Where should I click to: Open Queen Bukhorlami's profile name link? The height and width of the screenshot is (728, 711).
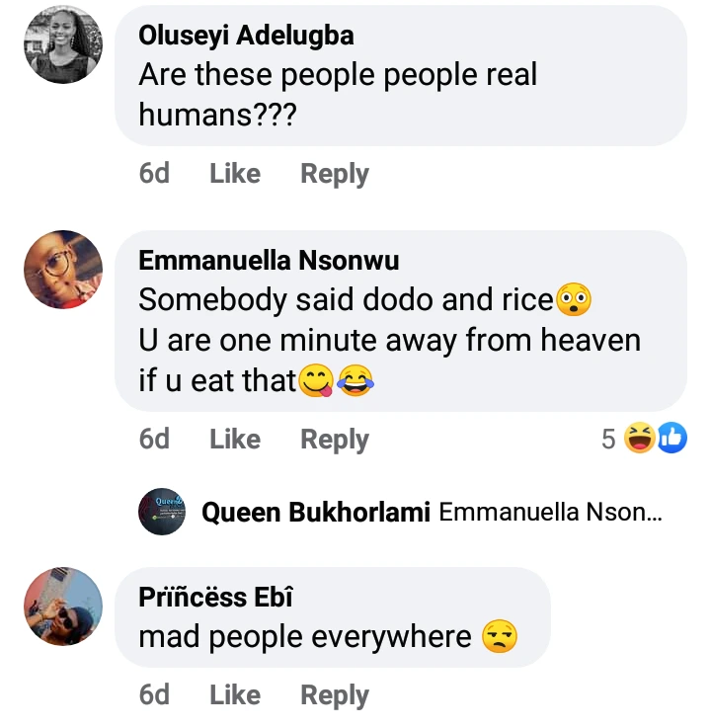click(x=316, y=513)
